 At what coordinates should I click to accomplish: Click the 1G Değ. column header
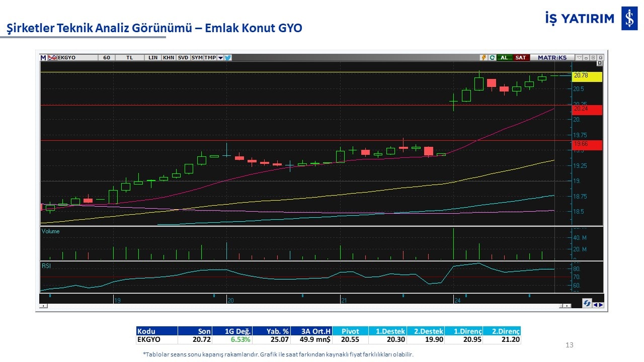coord(232,331)
